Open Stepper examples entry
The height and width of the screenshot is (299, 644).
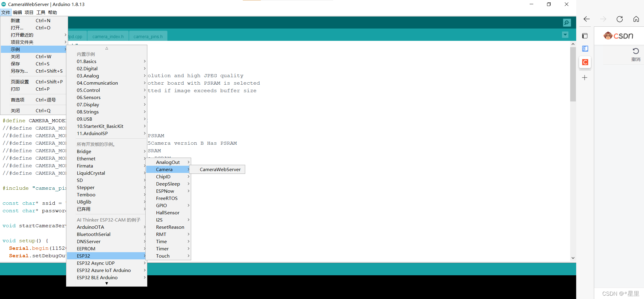[107, 187]
